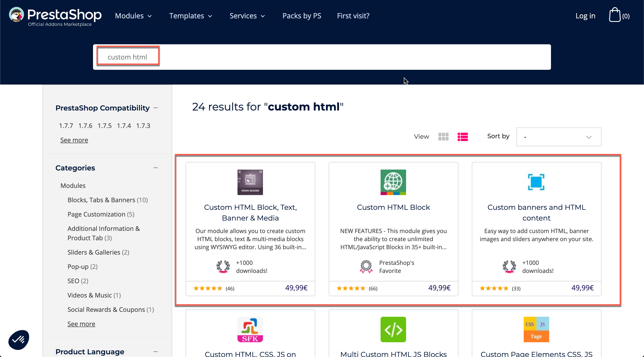The height and width of the screenshot is (357, 644).
Task: Select the Modules category
Action: (73, 185)
